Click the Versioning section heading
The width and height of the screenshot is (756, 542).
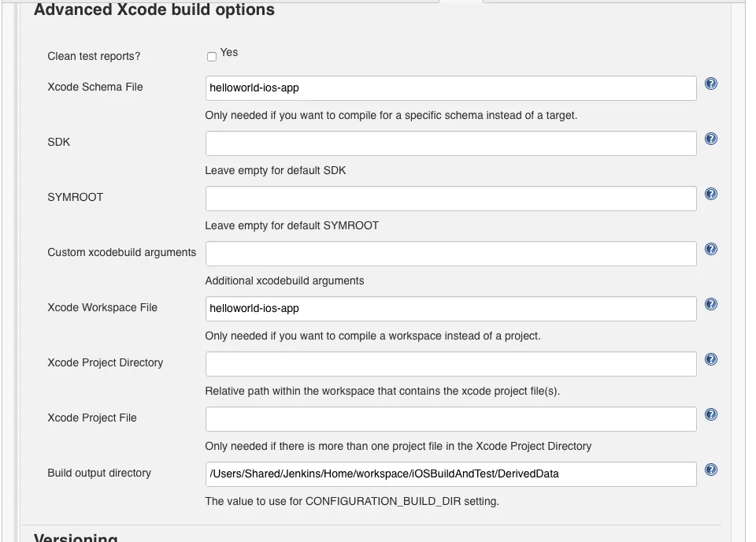(x=76, y=536)
